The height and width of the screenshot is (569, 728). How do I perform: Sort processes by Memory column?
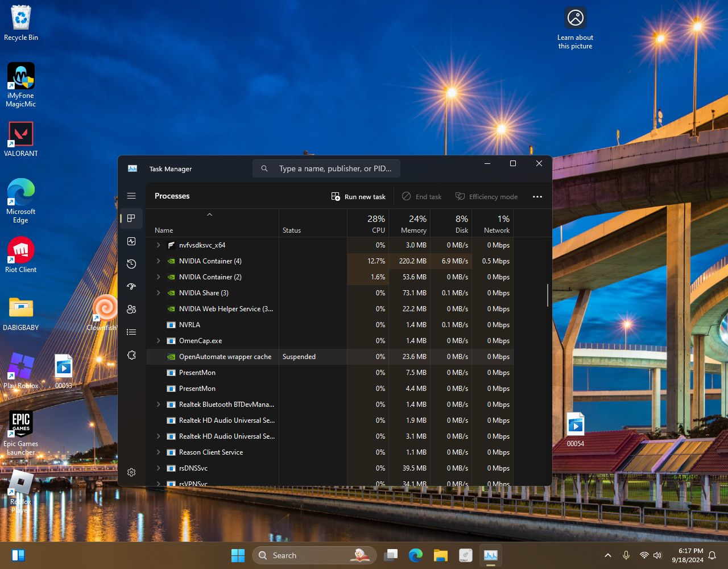pyautogui.click(x=413, y=224)
